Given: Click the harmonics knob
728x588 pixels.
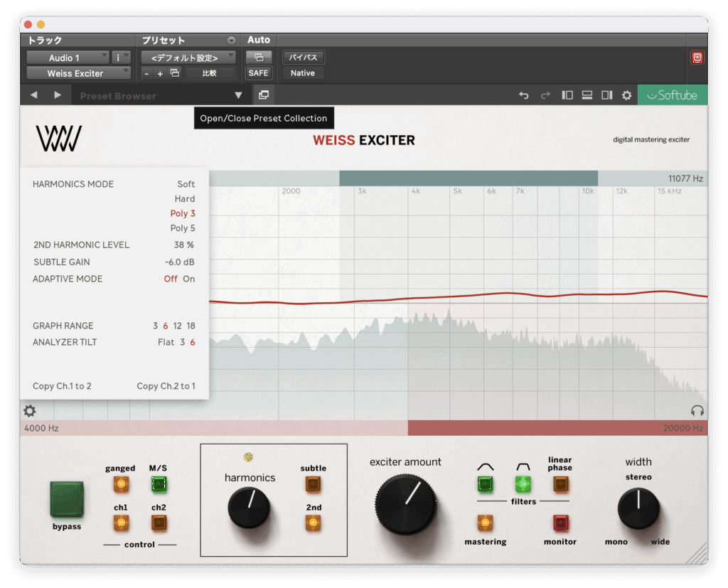Looking at the screenshot, I should point(249,508).
